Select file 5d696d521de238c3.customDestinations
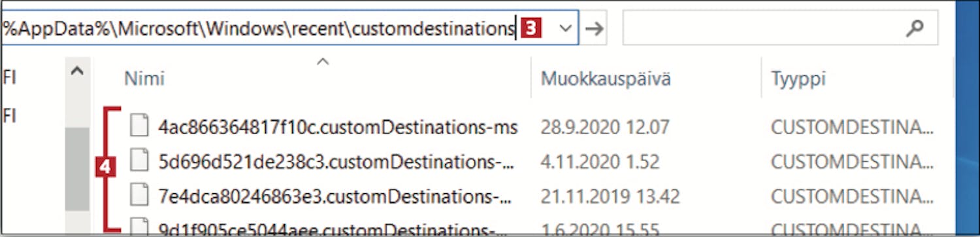 click(336, 160)
